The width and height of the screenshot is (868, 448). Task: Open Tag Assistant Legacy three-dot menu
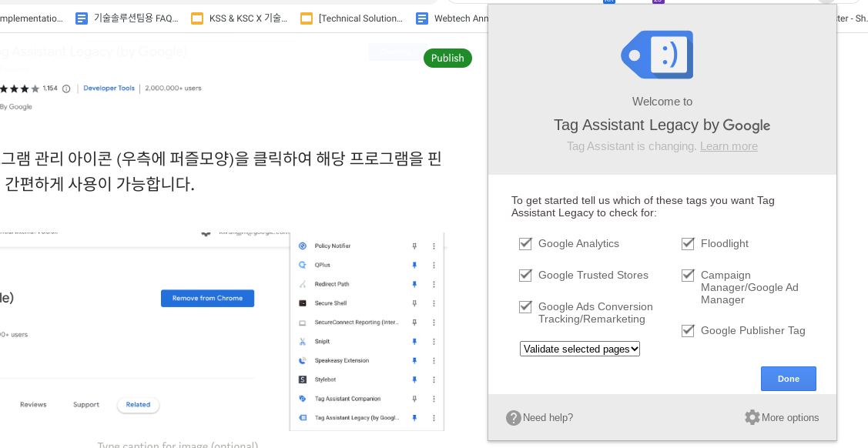[x=434, y=417]
